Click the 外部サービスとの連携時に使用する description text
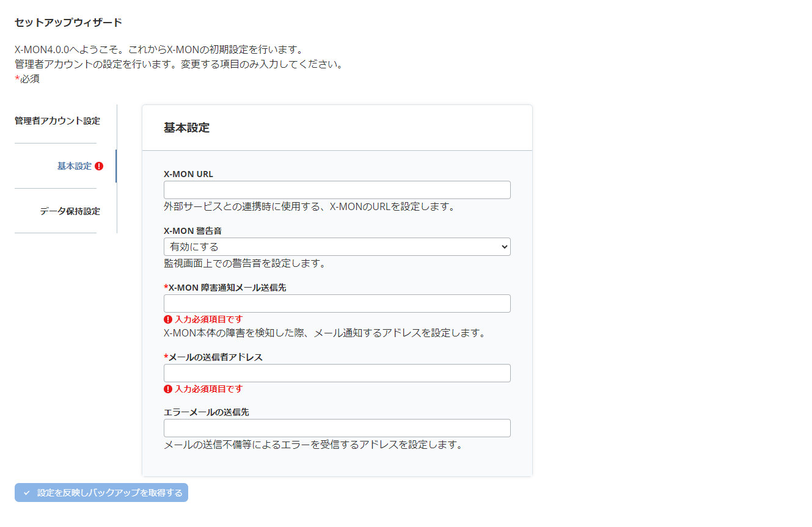 tap(309, 206)
